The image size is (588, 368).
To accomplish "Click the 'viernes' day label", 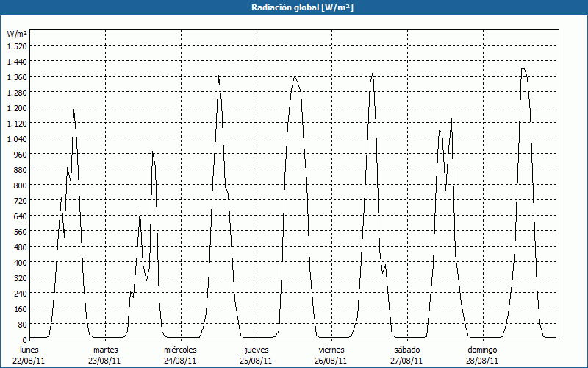I will [x=331, y=350].
